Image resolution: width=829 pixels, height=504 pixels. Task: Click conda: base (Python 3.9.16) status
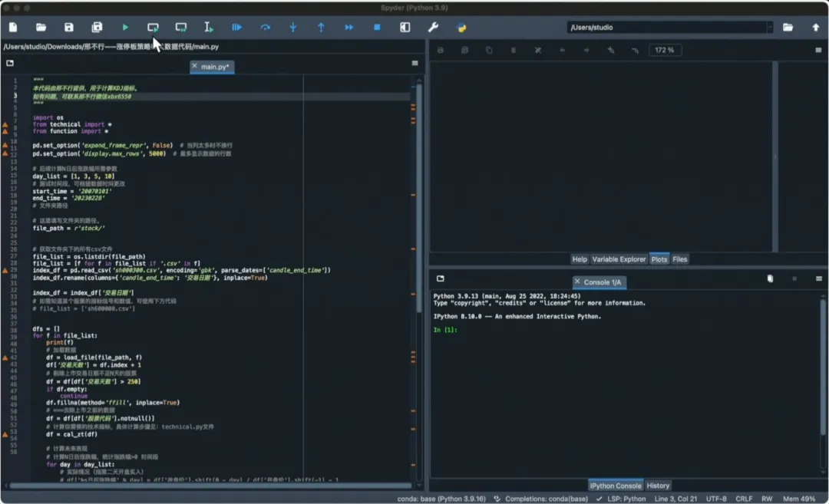coord(441,499)
